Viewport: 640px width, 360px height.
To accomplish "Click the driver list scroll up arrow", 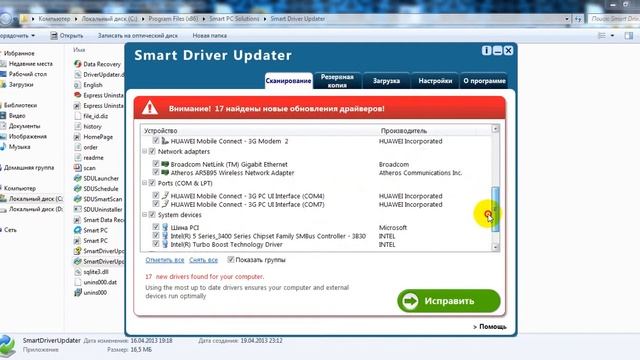I will 495,129.
